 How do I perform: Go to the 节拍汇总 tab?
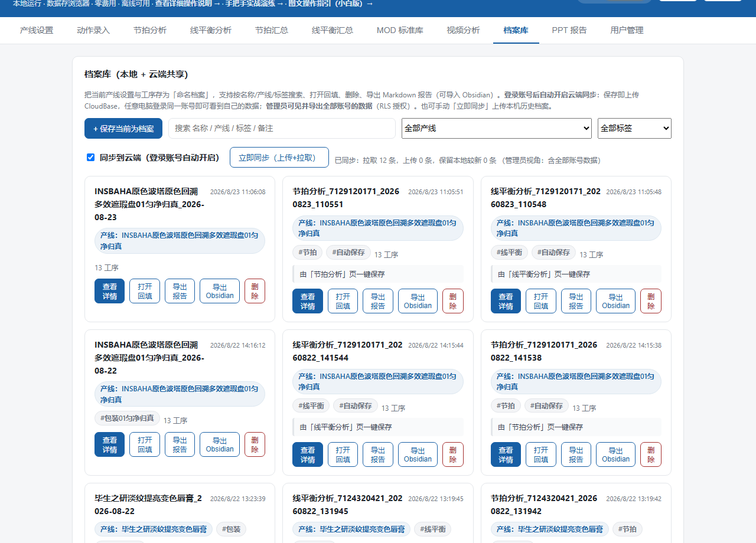(x=272, y=30)
